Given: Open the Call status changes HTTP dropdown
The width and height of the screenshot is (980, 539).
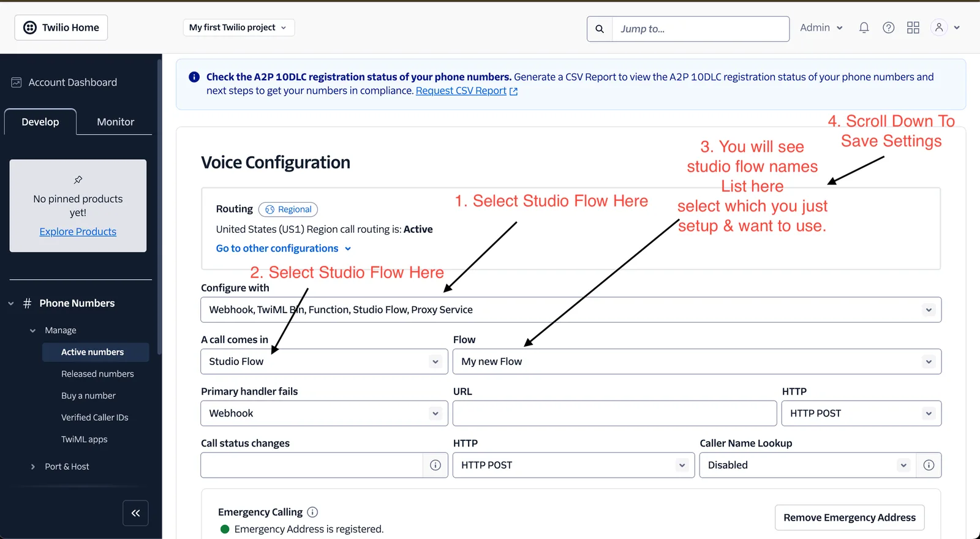Looking at the screenshot, I should (574, 466).
